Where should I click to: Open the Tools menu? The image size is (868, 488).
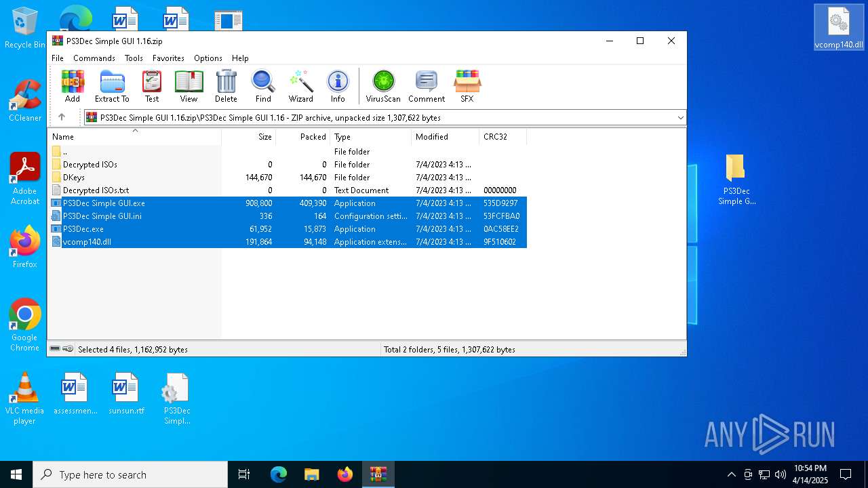[134, 58]
